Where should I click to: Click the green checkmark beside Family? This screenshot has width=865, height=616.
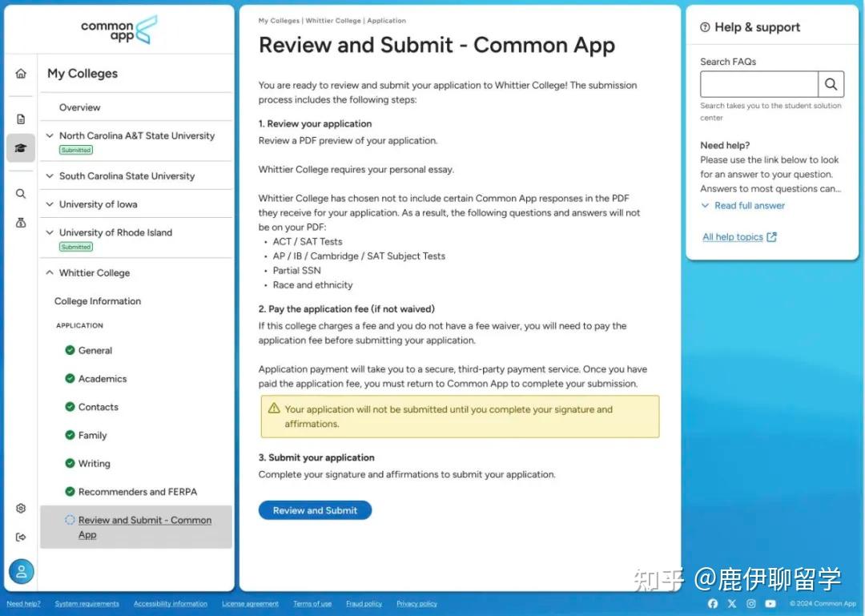[71, 435]
